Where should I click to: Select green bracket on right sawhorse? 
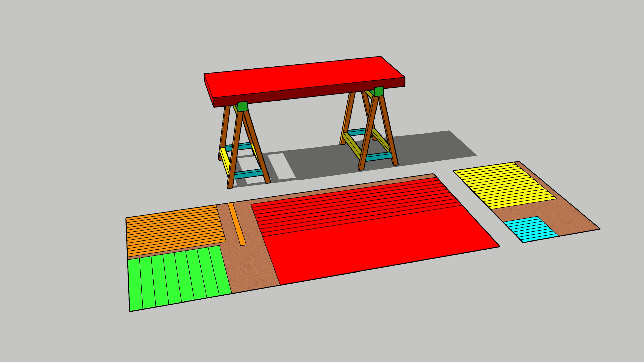pyautogui.click(x=379, y=92)
